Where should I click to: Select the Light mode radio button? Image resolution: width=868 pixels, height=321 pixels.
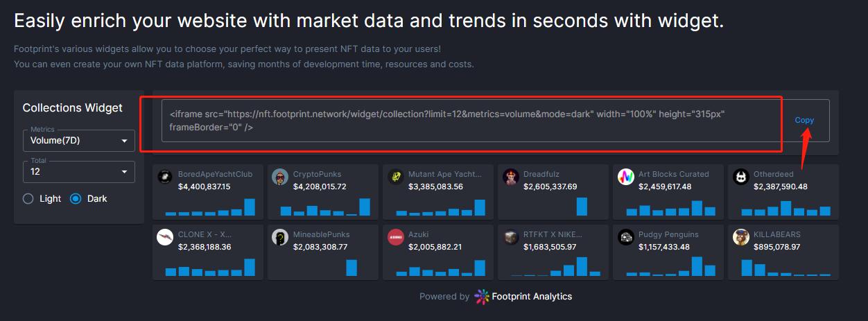pos(28,199)
